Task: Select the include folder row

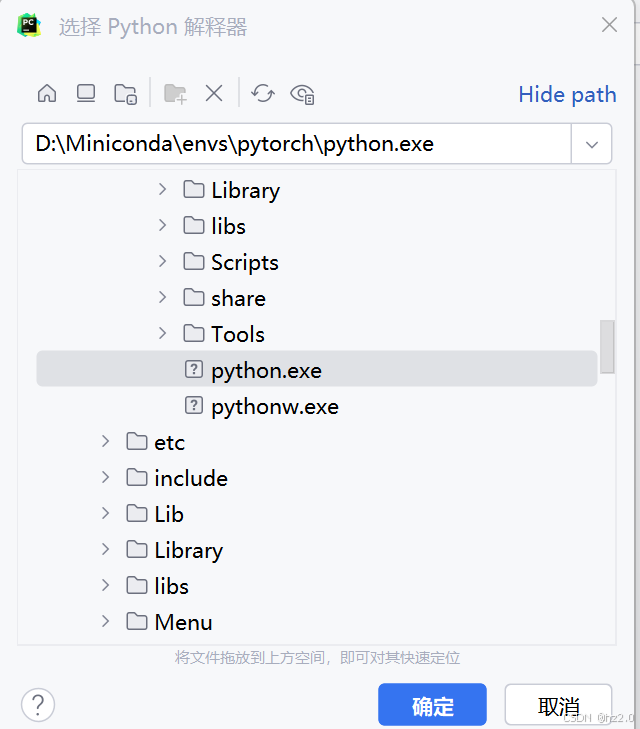Action: 317,477
